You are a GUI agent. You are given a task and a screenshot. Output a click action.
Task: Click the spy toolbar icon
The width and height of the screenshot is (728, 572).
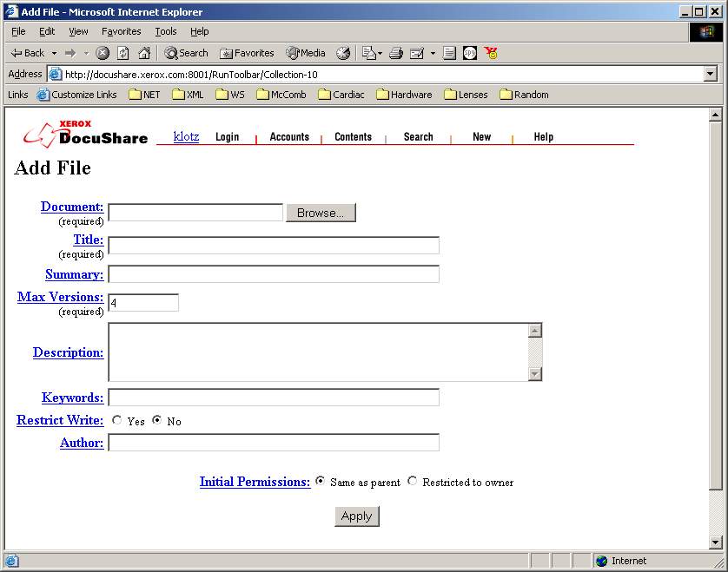click(x=470, y=53)
